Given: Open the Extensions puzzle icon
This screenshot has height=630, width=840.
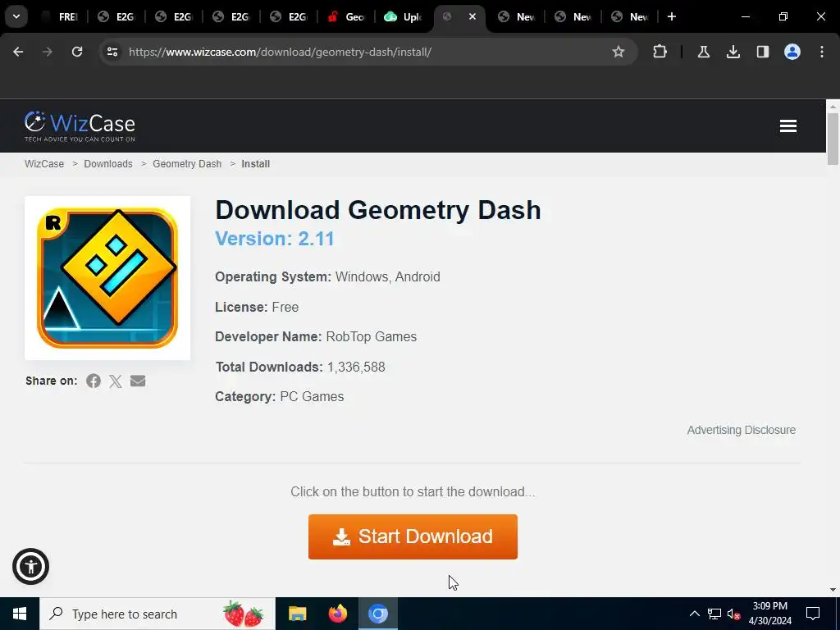Looking at the screenshot, I should click(660, 52).
